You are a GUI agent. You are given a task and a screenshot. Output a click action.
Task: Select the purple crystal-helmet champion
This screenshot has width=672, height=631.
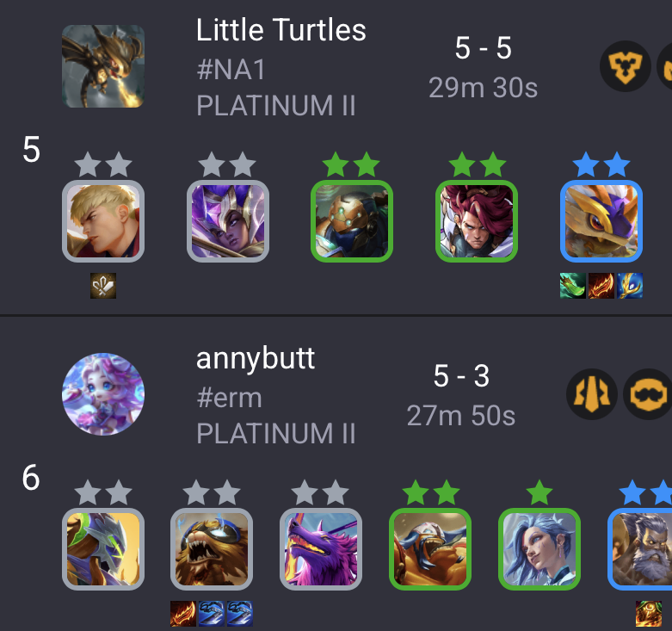(x=227, y=220)
